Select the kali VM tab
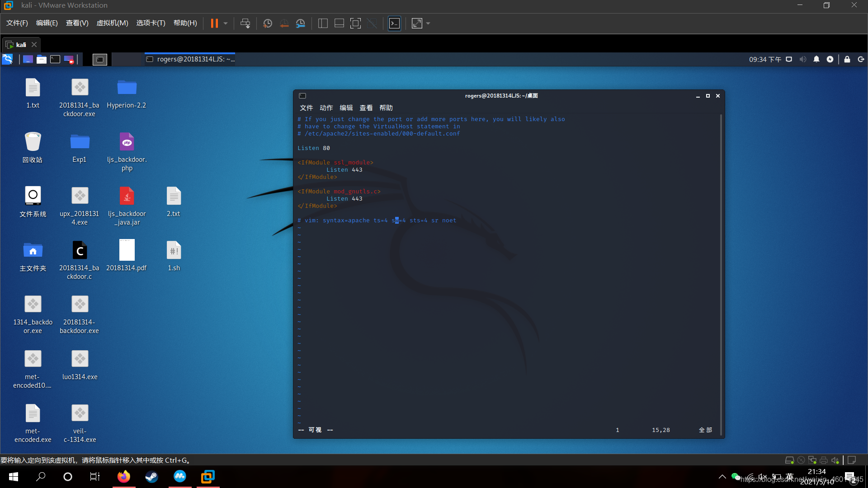 [21, 45]
